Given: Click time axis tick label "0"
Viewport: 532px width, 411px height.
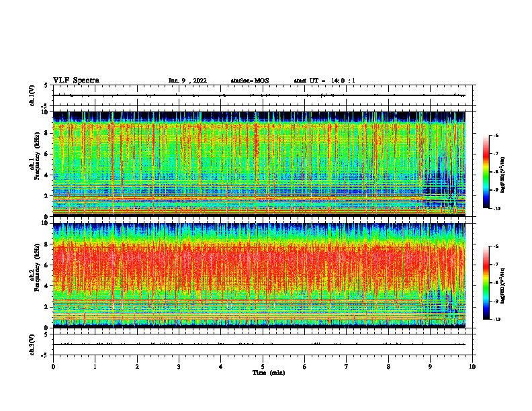Looking at the screenshot, I should pyautogui.click(x=53, y=367).
